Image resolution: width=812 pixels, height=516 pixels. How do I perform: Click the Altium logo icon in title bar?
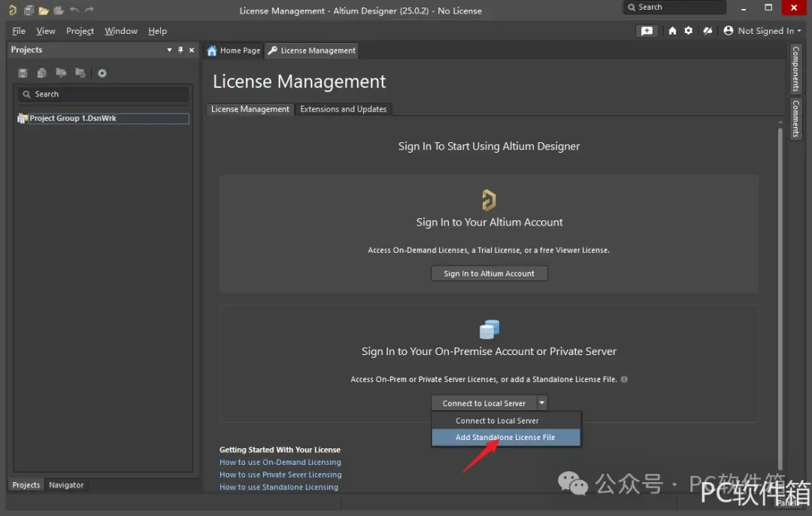[x=13, y=10]
